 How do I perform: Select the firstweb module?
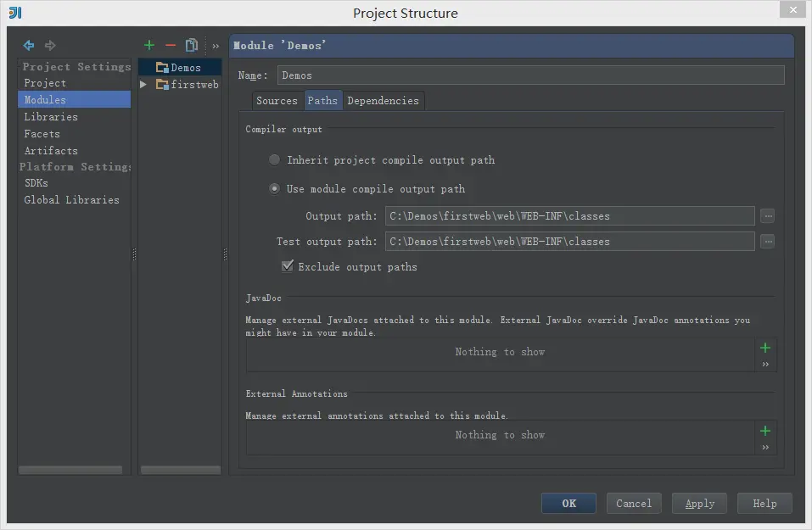(194, 84)
